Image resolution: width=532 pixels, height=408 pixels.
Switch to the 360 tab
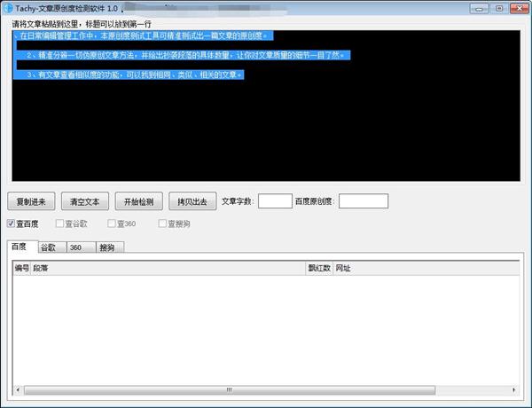tap(82, 247)
